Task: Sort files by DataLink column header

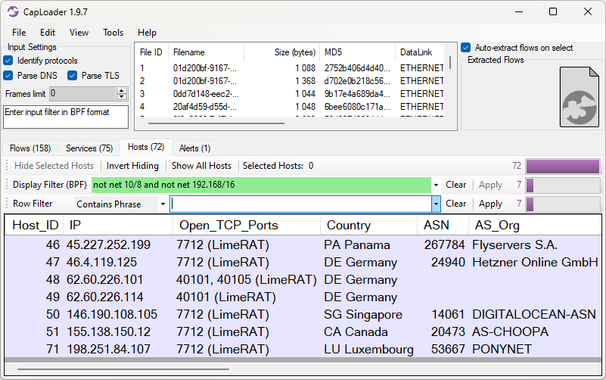Action: pos(420,52)
